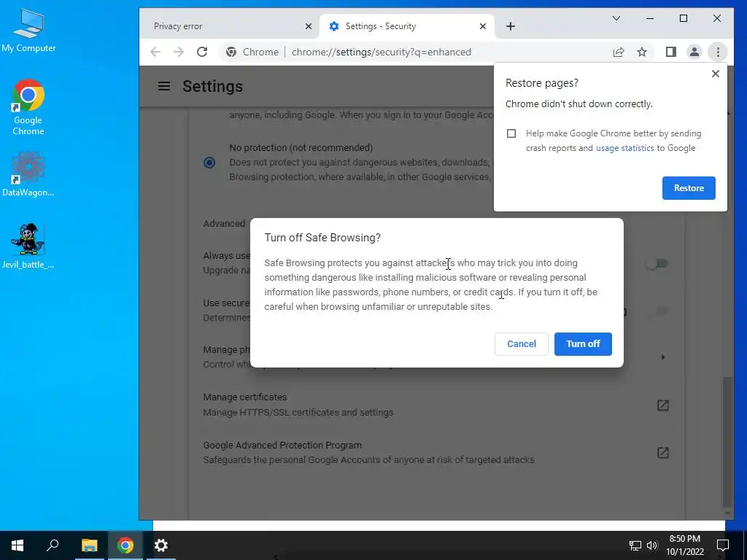Open the notification center icon

click(722, 545)
